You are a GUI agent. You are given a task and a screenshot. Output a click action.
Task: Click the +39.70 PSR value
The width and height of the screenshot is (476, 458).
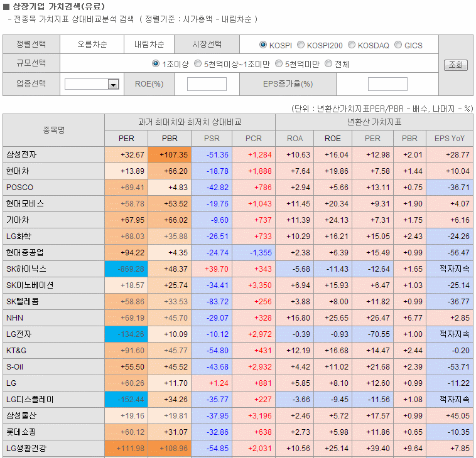coord(217,269)
